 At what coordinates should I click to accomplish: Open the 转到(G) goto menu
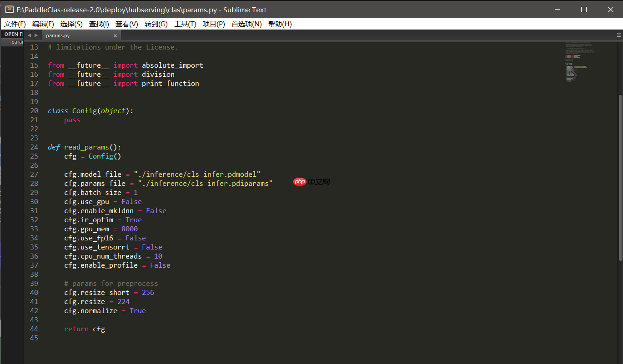(156, 24)
